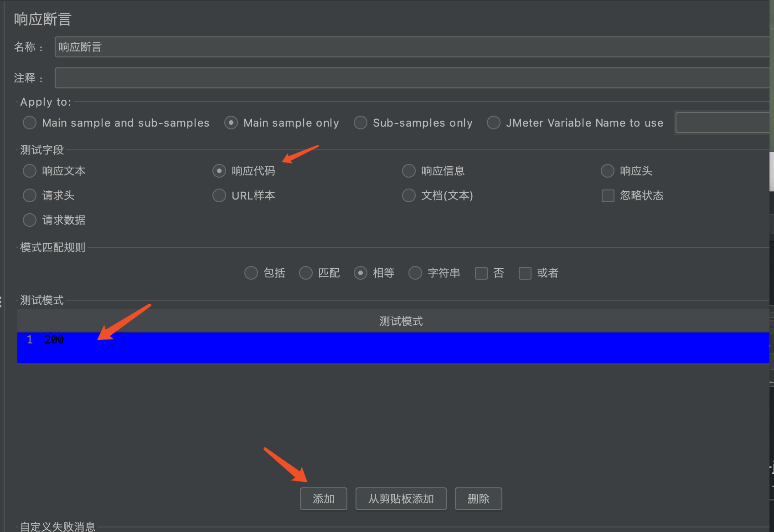Select 文档(文本) radio button
Screen dimensions: 774x532
click(409, 195)
